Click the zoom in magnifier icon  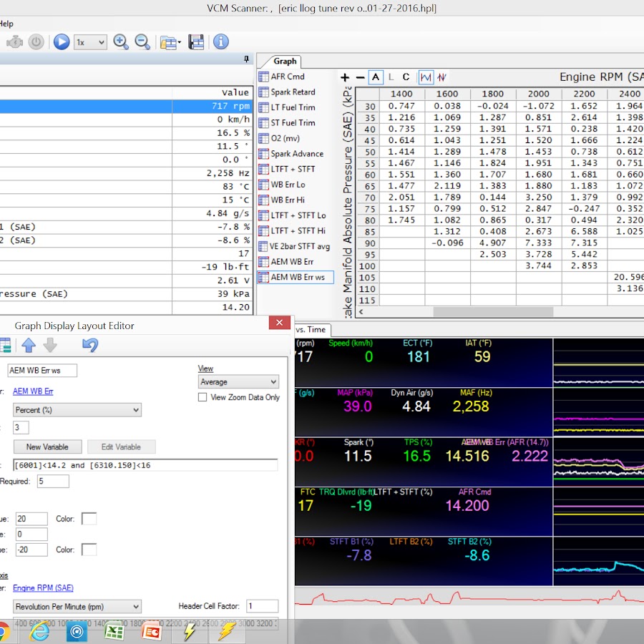click(121, 42)
